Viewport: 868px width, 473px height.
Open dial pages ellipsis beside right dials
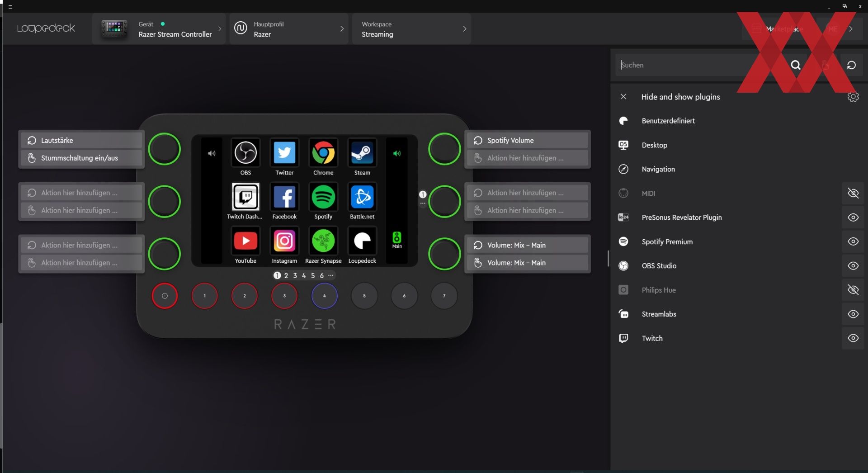(423, 203)
